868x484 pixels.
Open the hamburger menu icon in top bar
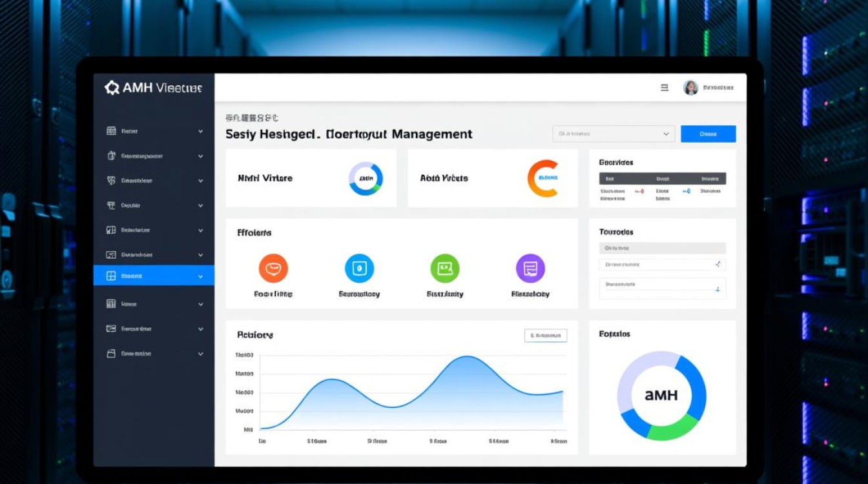coord(665,88)
